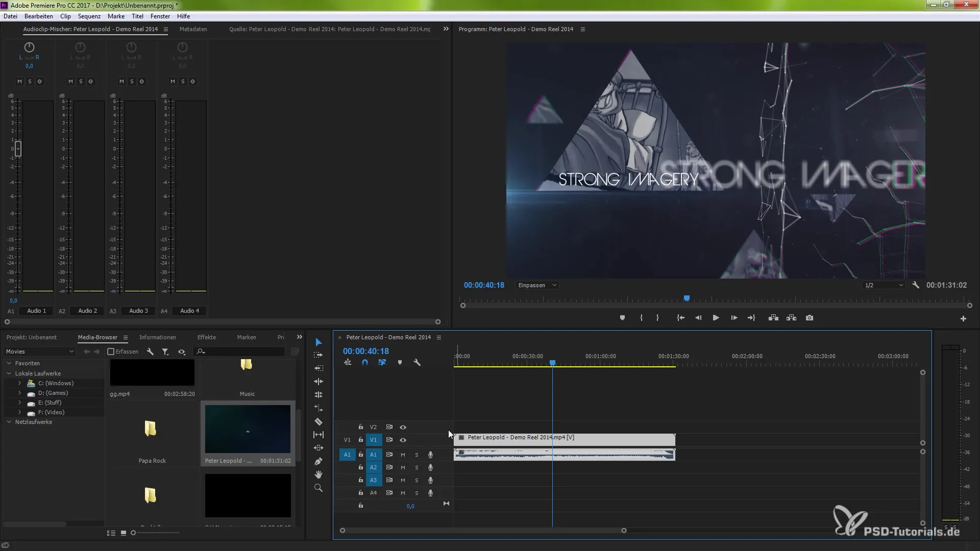This screenshot has height=551, width=980.
Task: Toggle V2 track output eye
Action: pos(403,427)
